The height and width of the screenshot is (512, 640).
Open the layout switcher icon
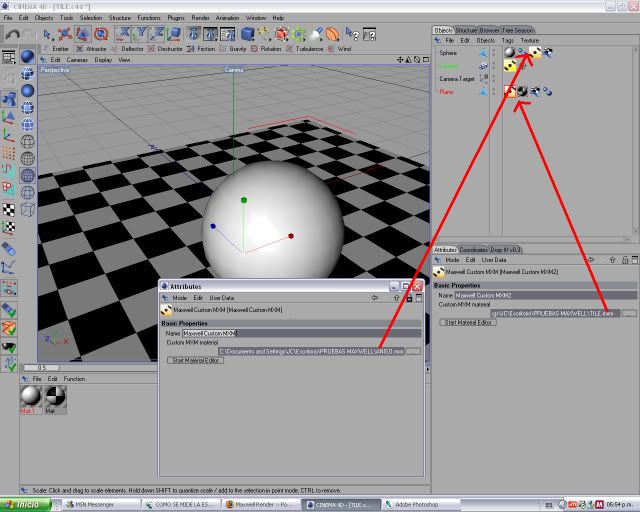[9, 57]
